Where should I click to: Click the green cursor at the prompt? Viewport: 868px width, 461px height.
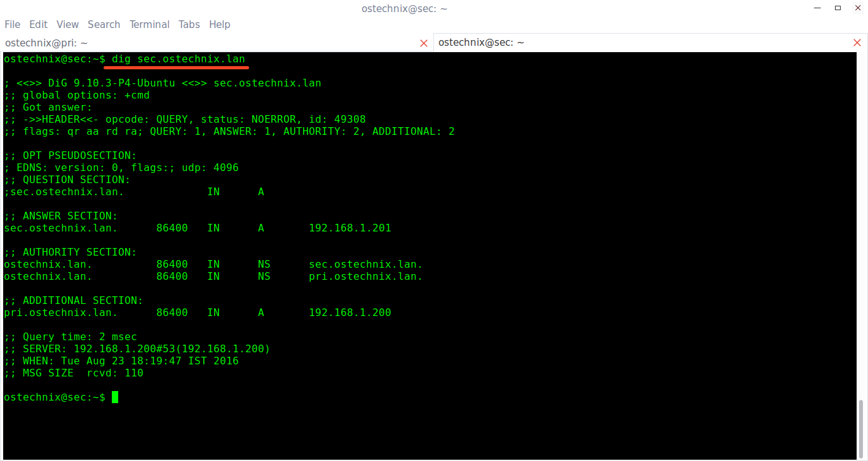(x=115, y=397)
